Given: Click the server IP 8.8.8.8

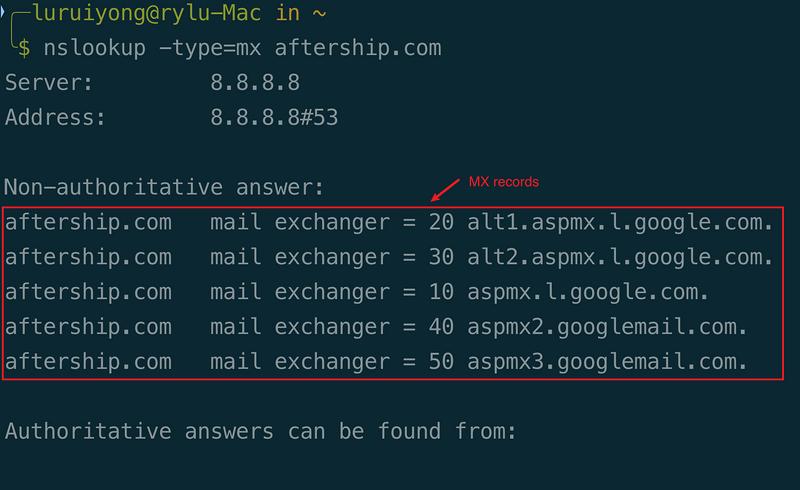Looking at the screenshot, I should [x=255, y=83].
